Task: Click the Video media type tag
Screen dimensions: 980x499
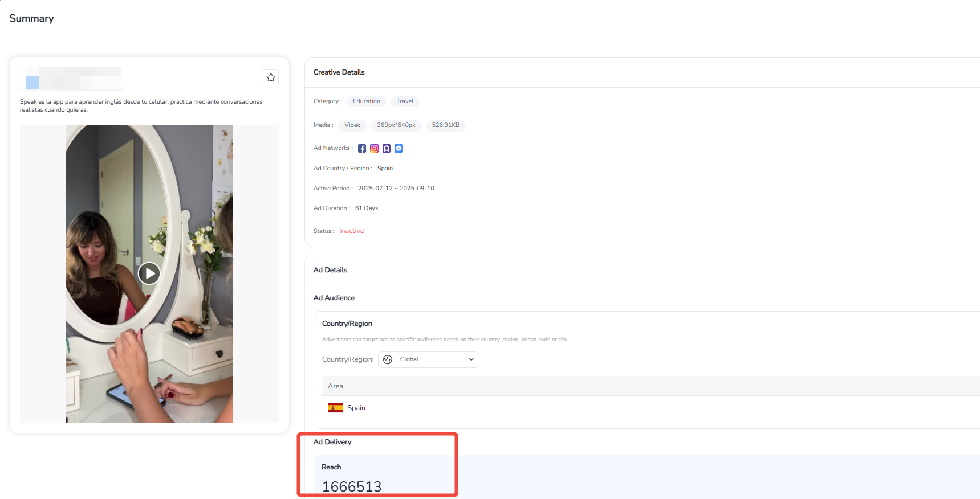Action: tap(352, 125)
